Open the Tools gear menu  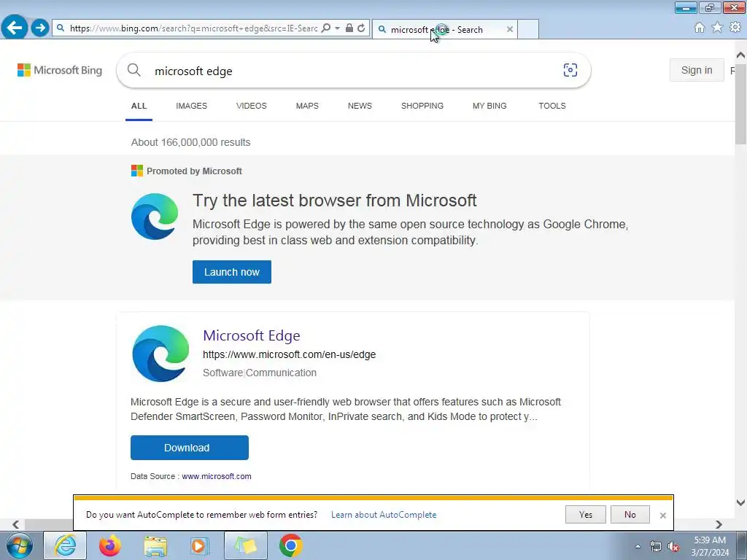coord(735,28)
